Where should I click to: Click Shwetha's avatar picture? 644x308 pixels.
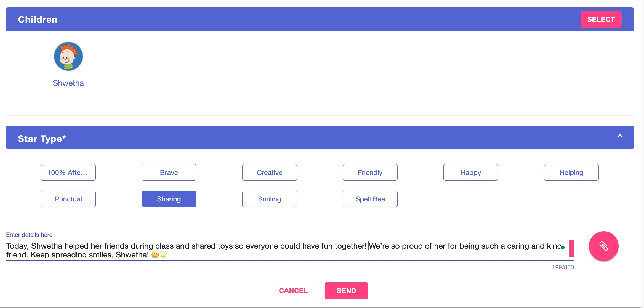[68, 56]
